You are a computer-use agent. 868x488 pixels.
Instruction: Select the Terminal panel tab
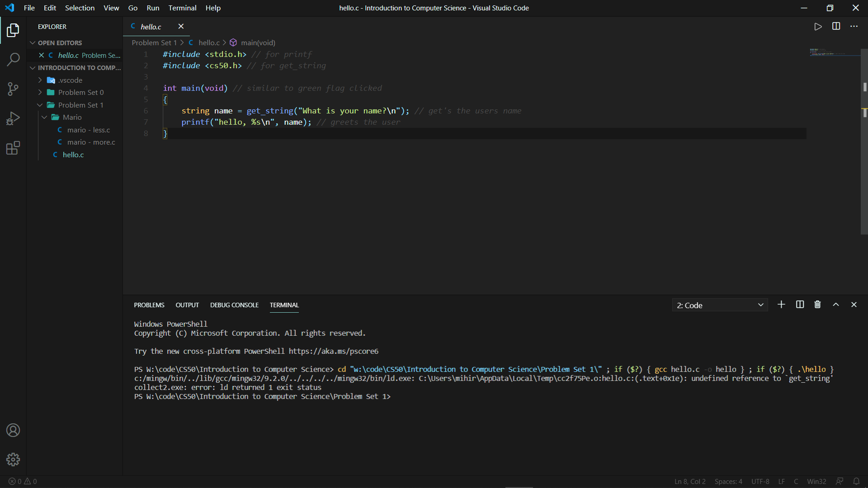pos(284,305)
